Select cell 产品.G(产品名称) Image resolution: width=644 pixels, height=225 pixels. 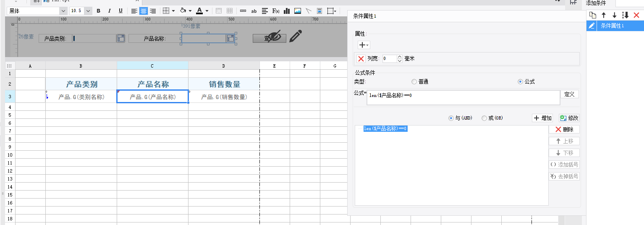point(152,97)
